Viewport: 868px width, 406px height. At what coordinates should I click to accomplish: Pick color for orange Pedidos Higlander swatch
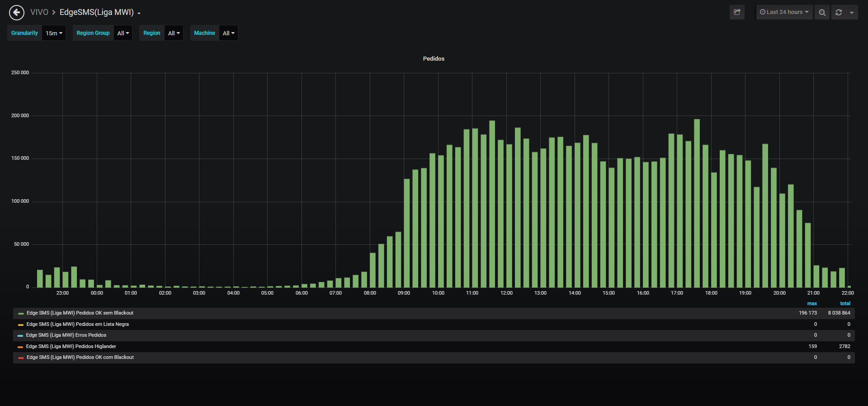point(20,347)
